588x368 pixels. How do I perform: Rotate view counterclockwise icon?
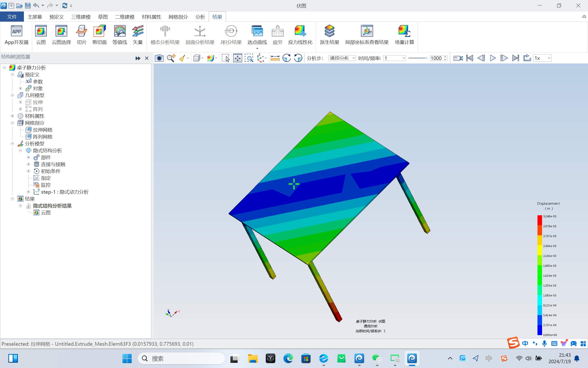pyautogui.click(x=298, y=58)
